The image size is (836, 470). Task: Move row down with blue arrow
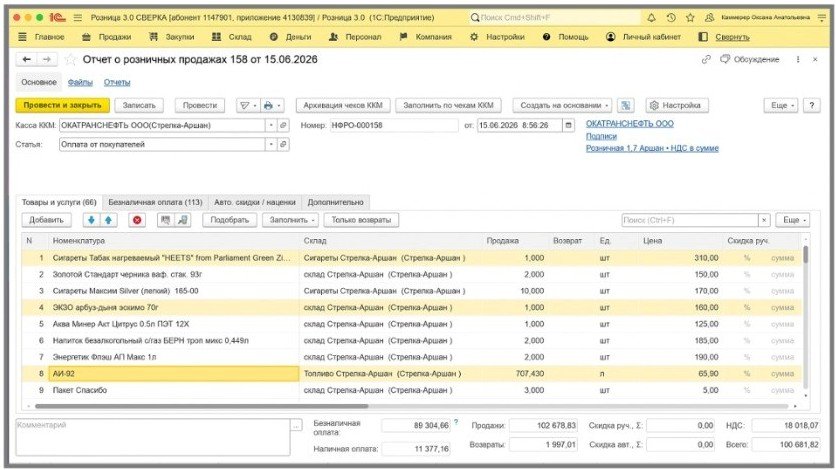[x=91, y=220]
